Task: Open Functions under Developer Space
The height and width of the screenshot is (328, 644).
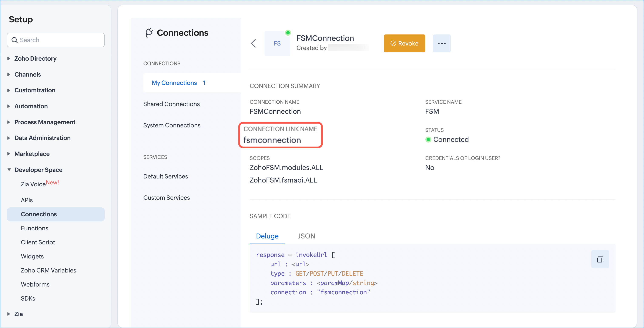Action: pos(34,228)
